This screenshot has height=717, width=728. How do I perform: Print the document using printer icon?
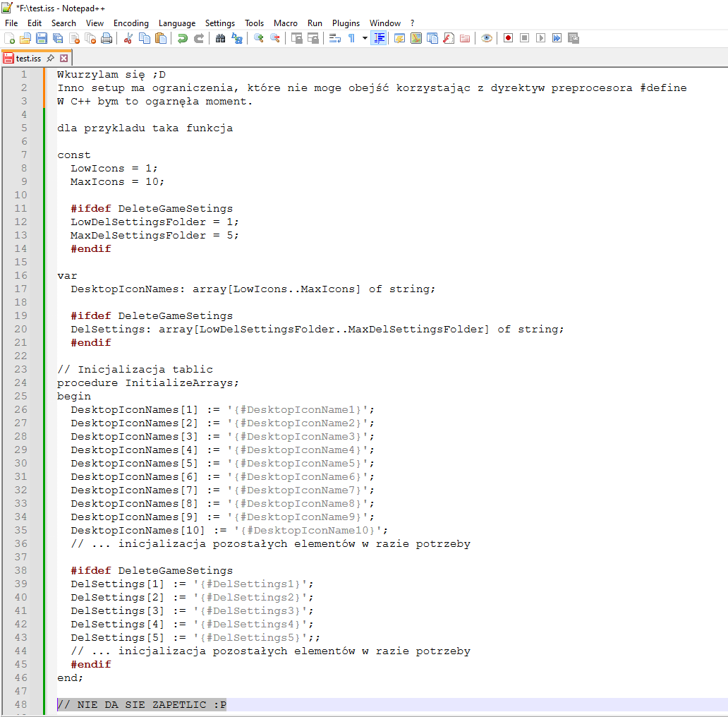click(107, 38)
